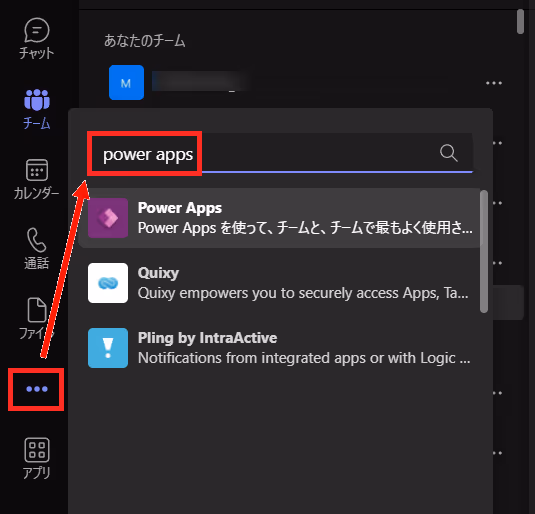Click the あなたのチーム section heading
535x514 pixels.
click(145, 41)
